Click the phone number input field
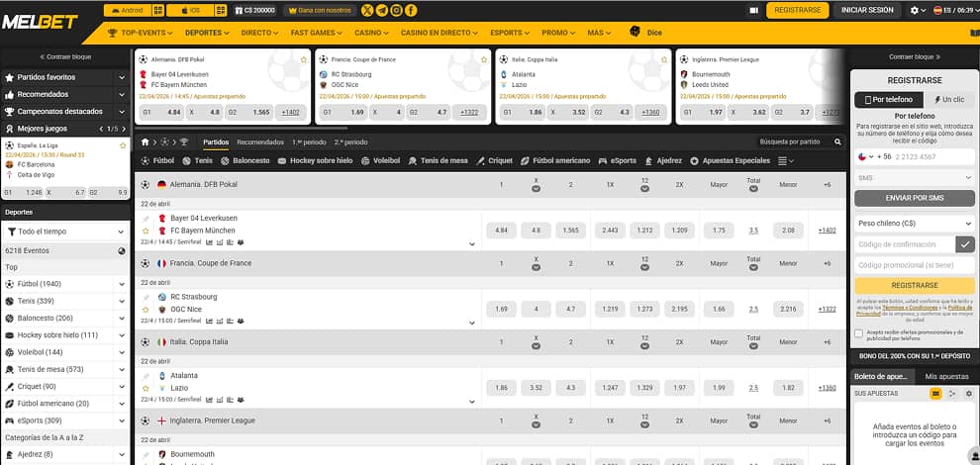 (x=933, y=157)
